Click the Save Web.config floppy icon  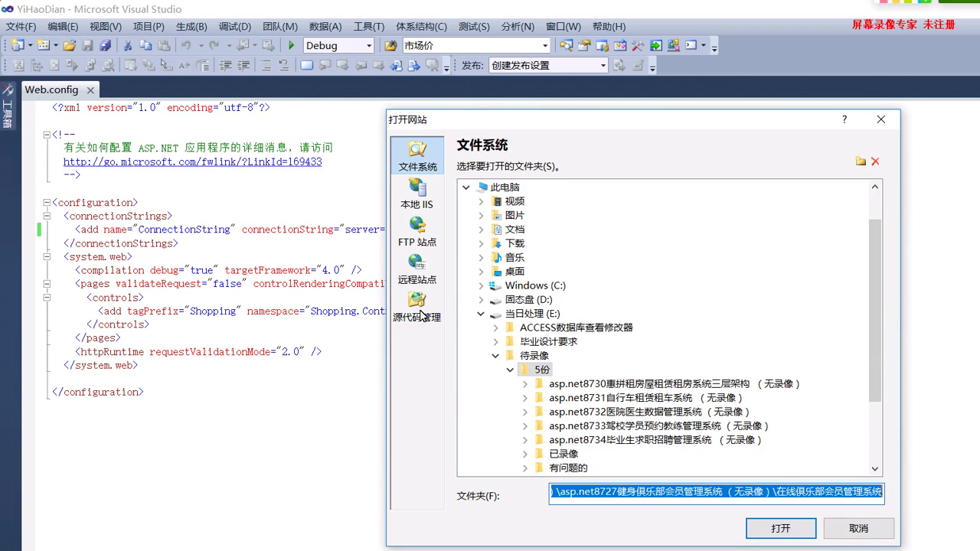[x=87, y=45]
